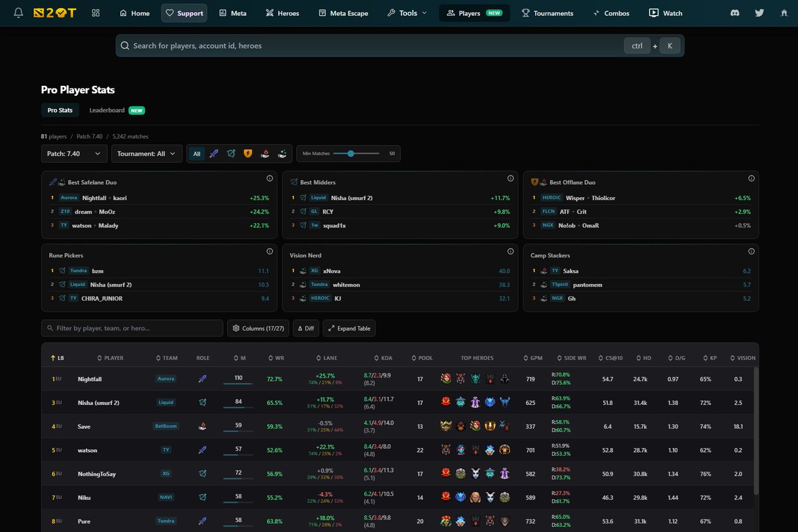Screen dimensions: 798x532
Task: Open the Meta Escape page
Action: coord(344,13)
